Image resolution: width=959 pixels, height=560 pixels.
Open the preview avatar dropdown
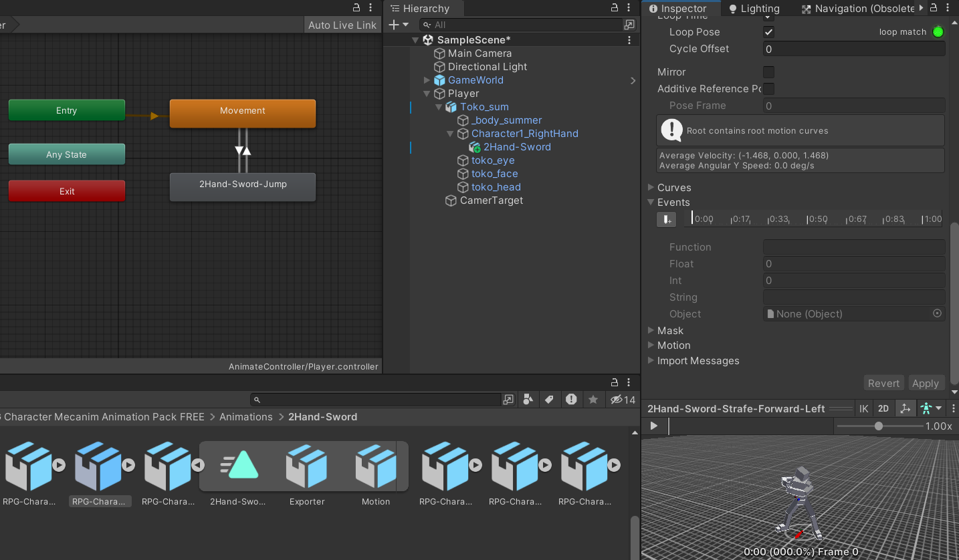tap(931, 408)
